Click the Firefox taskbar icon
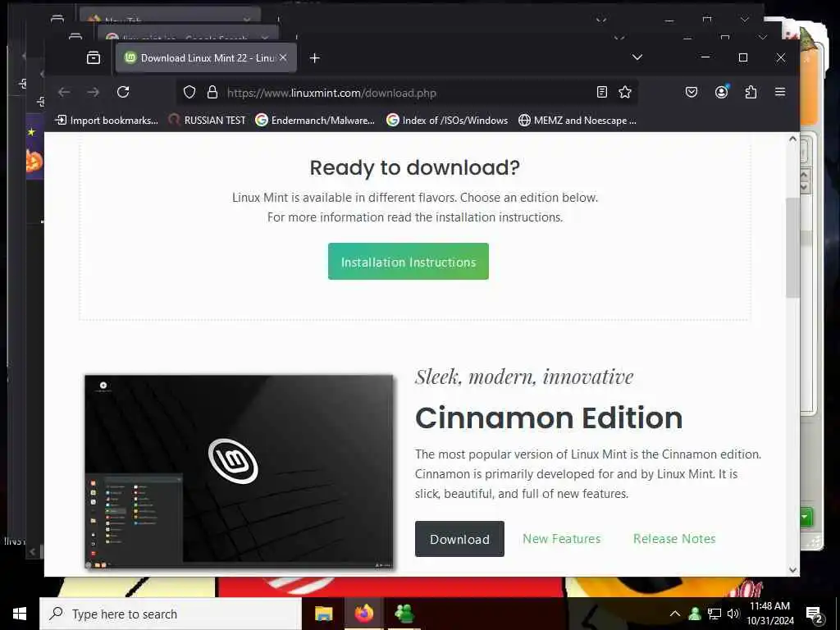The image size is (840, 630). [x=363, y=614]
